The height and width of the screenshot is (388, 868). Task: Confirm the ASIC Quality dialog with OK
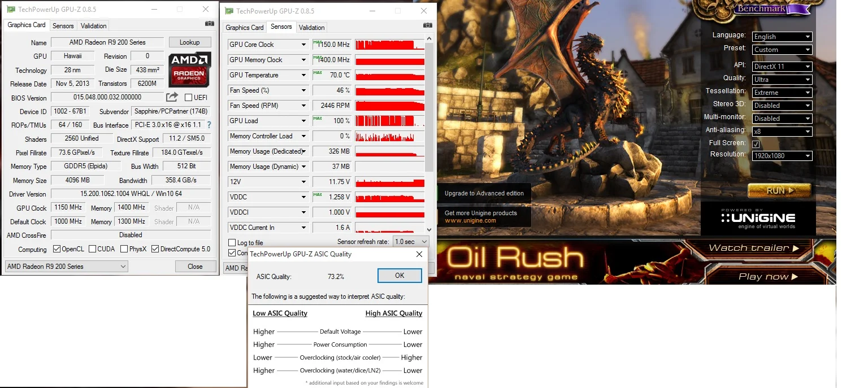[400, 276]
